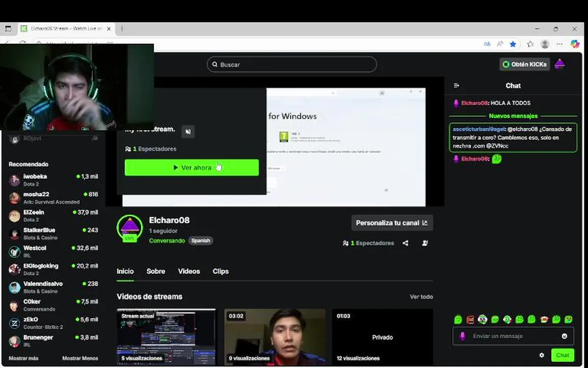This screenshot has width=588, height=368.
Task: Click asceticturbani9agel username in chat
Action: pos(479,129)
